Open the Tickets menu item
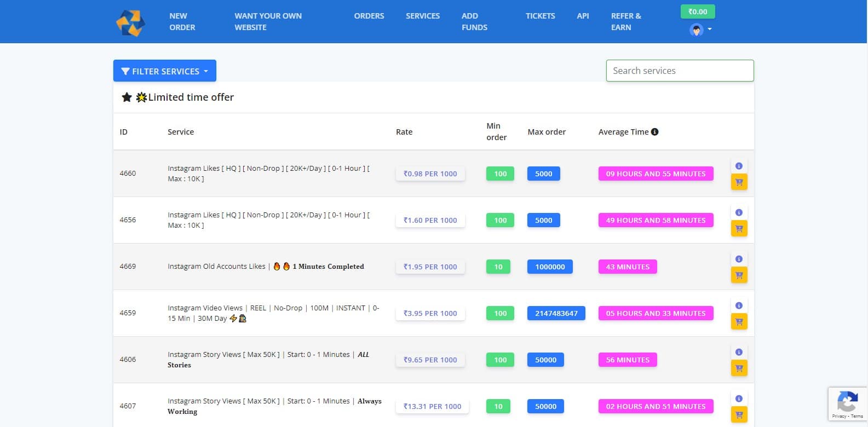This screenshot has height=427, width=868. coord(540,16)
